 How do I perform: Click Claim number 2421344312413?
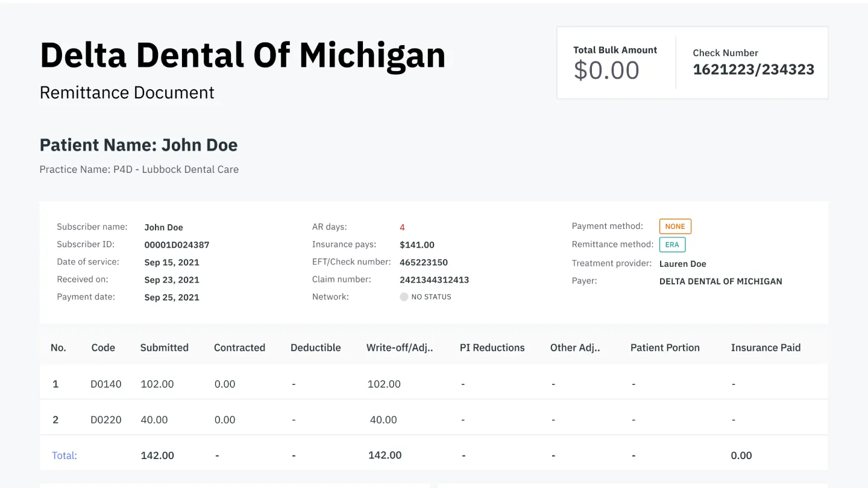tap(434, 280)
